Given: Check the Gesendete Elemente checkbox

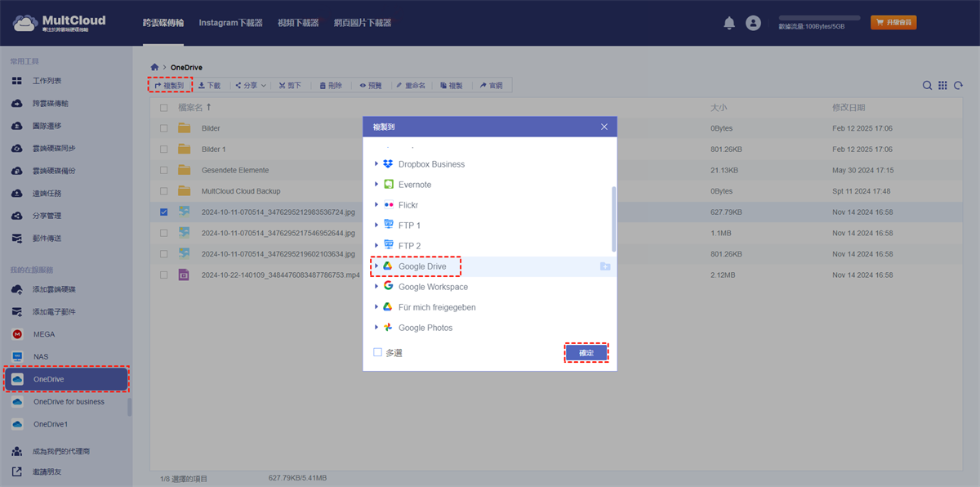Looking at the screenshot, I should click(x=164, y=170).
